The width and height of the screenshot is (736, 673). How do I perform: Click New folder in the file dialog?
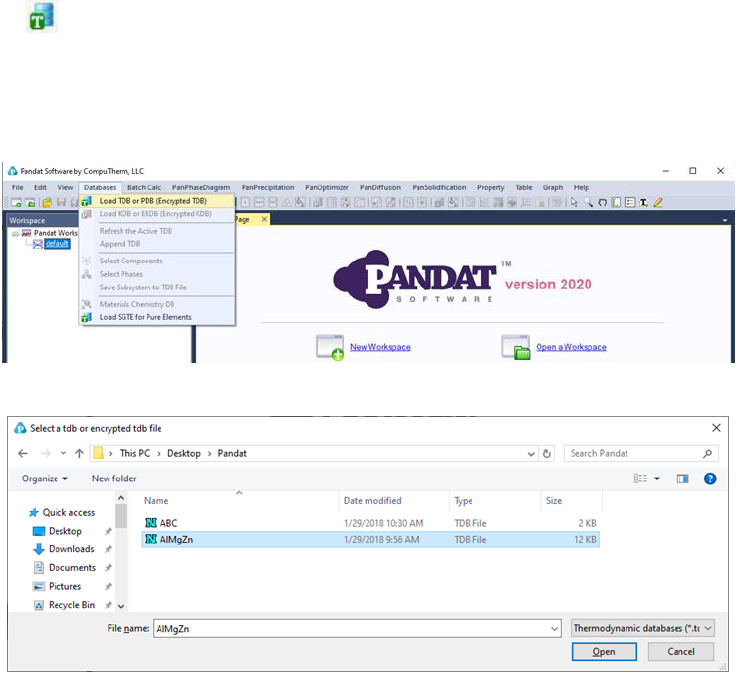click(x=114, y=479)
